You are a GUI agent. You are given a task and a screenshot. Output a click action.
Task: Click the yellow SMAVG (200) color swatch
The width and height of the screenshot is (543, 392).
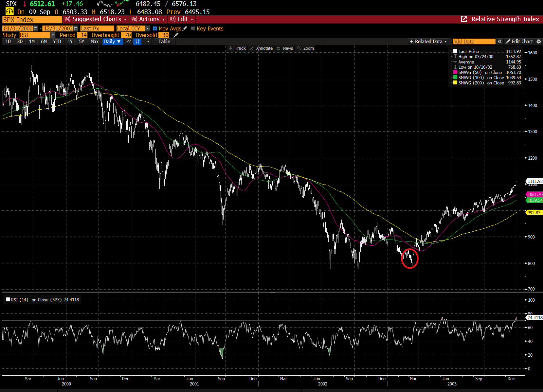455,83
